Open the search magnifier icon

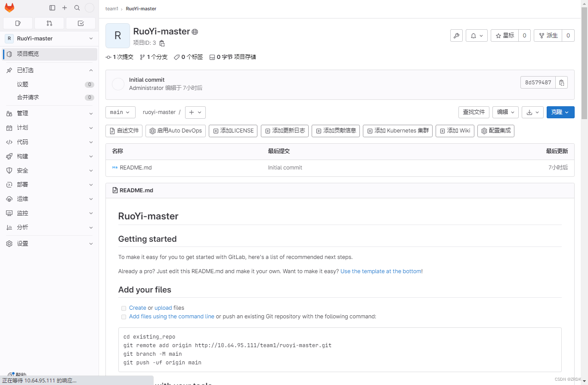pyautogui.click(x=77, y=8)
